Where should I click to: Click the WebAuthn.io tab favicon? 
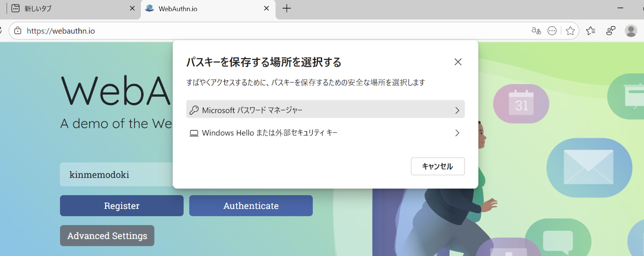tap(149, 8)
